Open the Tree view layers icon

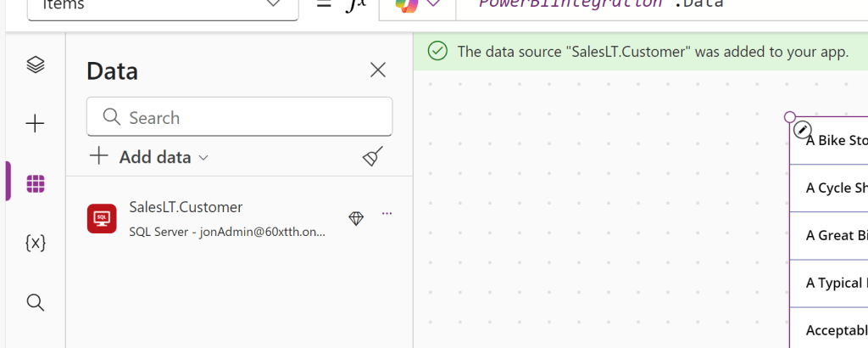tap(36, 65)
